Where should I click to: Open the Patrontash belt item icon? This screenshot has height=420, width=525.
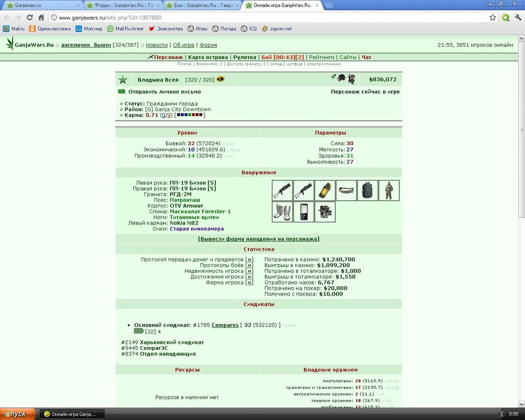coord(346,190)
